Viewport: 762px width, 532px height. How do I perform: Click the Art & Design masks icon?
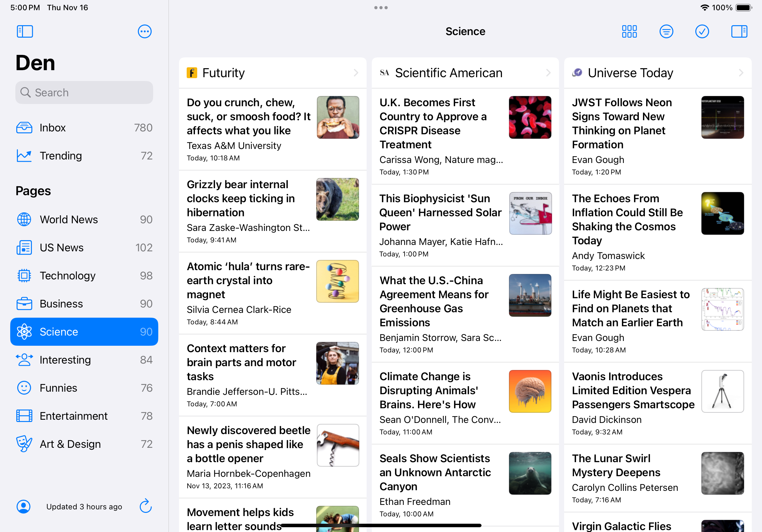pyautogui.click(x=24, y=444)
